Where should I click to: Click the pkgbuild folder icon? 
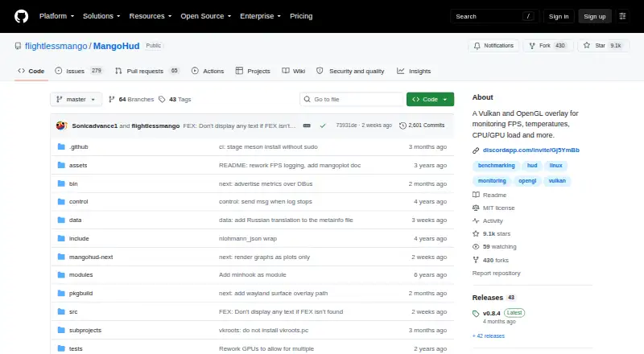tap(61, 293)
